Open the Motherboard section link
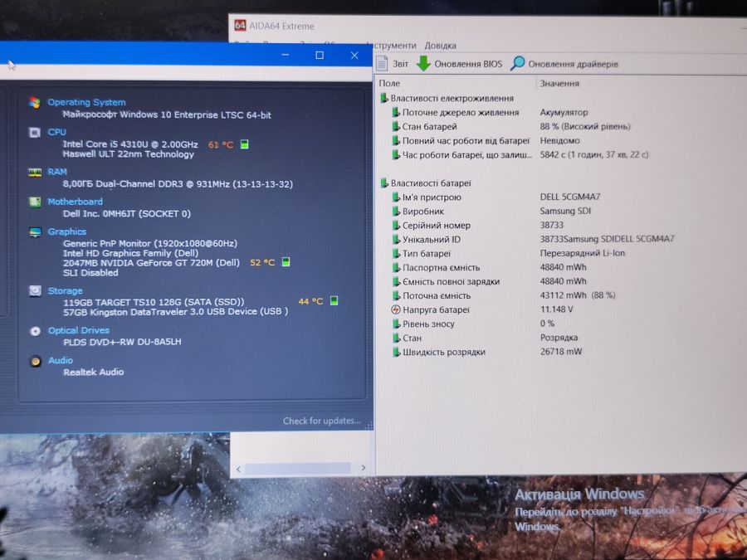Screen dimensions: 747x560 pos(75,202)
